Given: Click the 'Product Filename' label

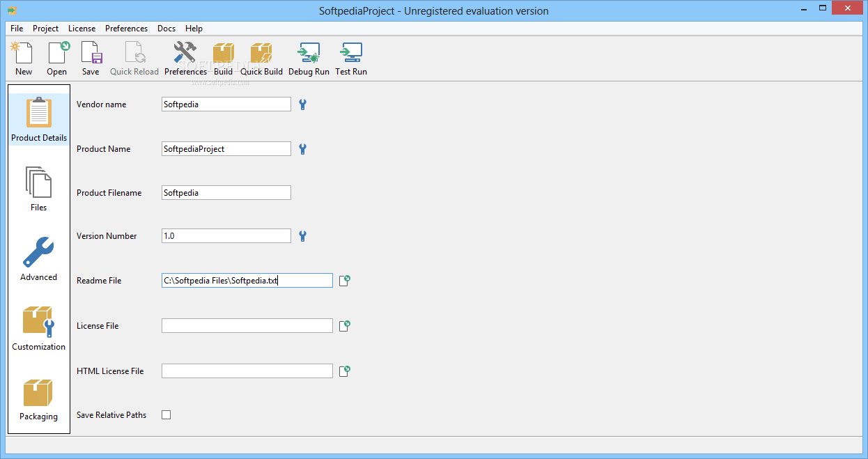Looking at the screenshot, I should coord(109,193).
